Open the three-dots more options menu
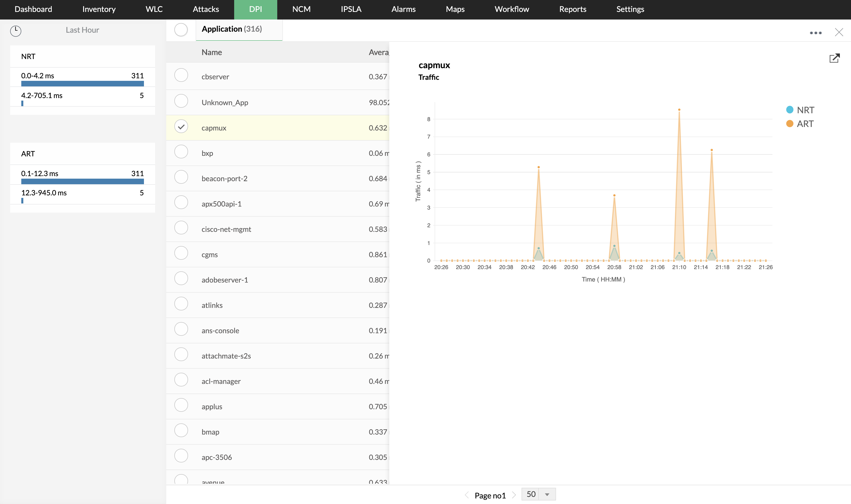The image size is (851, 504). (x=815, y=33)
